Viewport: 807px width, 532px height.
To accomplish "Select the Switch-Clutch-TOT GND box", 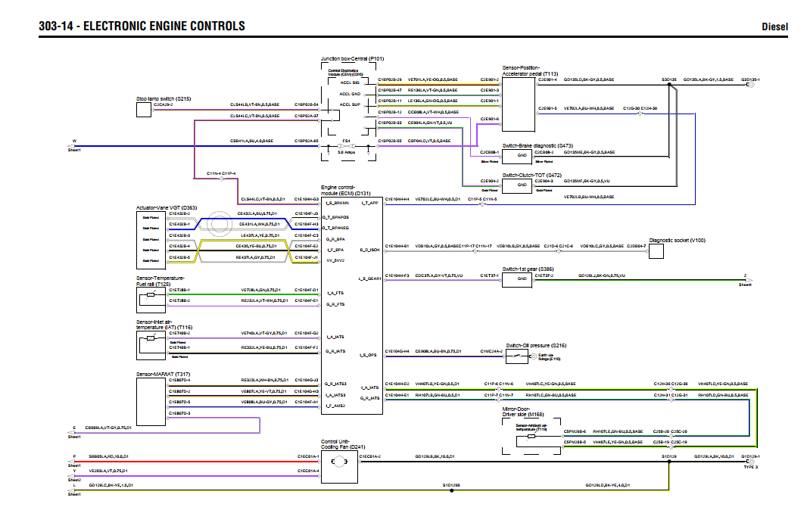I will pos(521,186).
